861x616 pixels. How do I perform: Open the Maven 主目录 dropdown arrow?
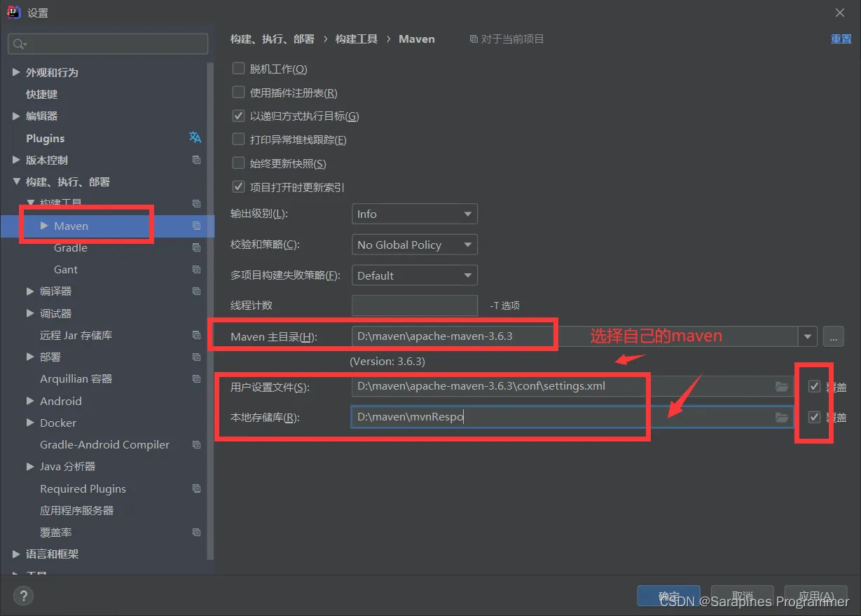point(808,336)
